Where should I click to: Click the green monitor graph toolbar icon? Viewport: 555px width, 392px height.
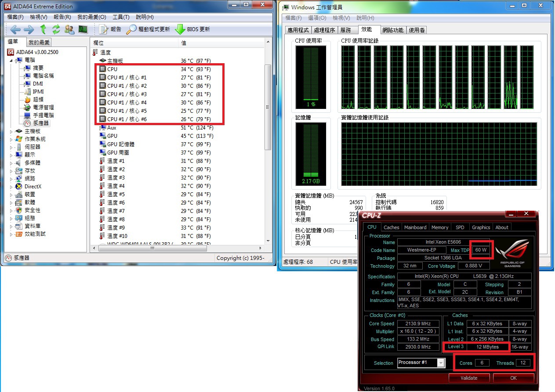click(83, 29)
